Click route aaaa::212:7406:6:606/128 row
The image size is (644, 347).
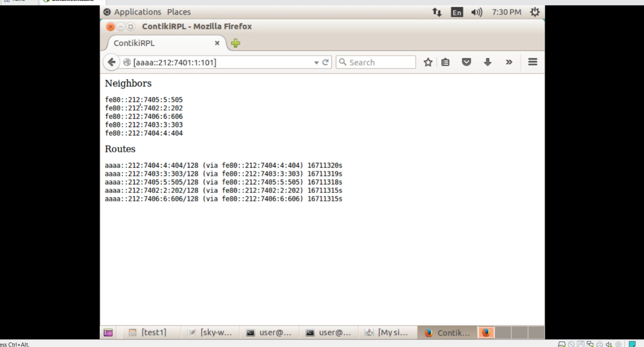(x=224, y=199)
